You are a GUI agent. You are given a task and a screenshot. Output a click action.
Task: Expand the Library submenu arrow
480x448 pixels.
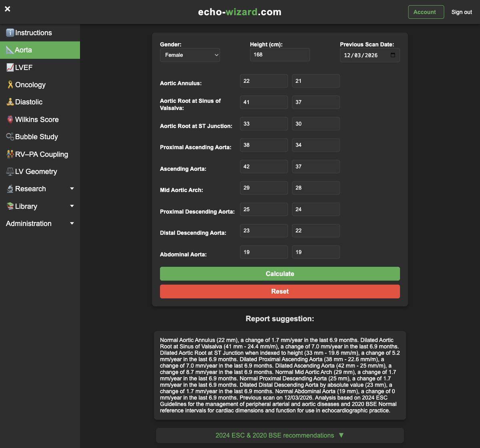72,206
